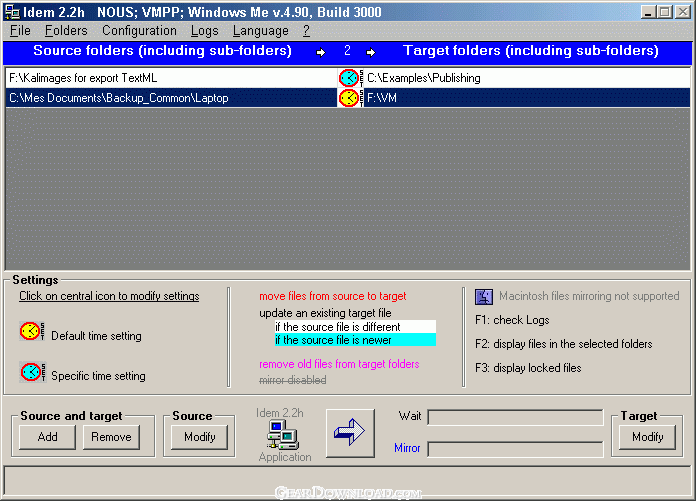Click the folder pair count '2' in header
This screenshot has height=501, width=696.
pos(347,51)
